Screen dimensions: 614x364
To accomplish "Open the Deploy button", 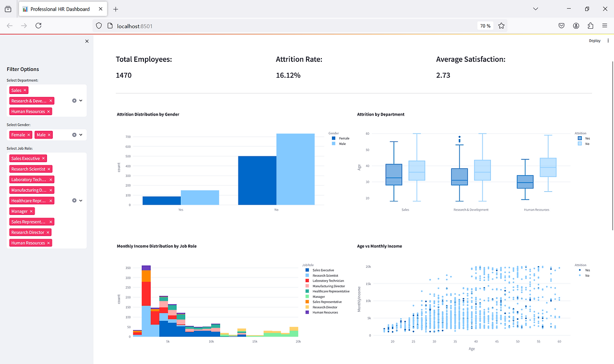I will 595,41.
